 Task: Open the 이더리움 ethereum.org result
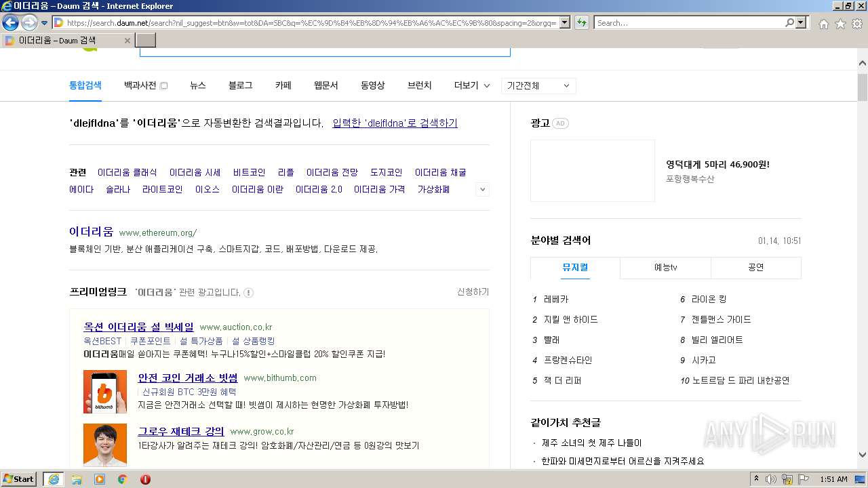[x=92, y=232]
